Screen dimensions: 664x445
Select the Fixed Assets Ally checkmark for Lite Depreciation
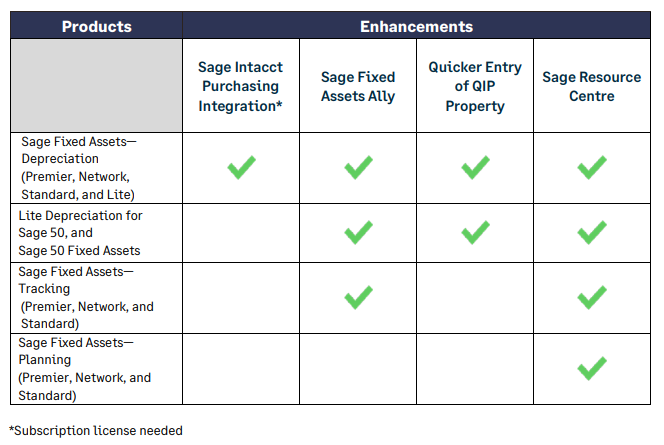(358, 233)
